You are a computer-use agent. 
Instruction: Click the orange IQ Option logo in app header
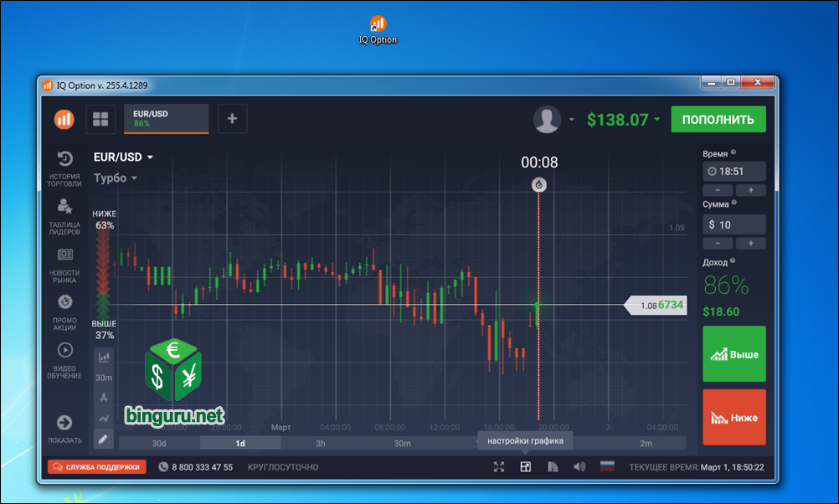pos(64,120)
